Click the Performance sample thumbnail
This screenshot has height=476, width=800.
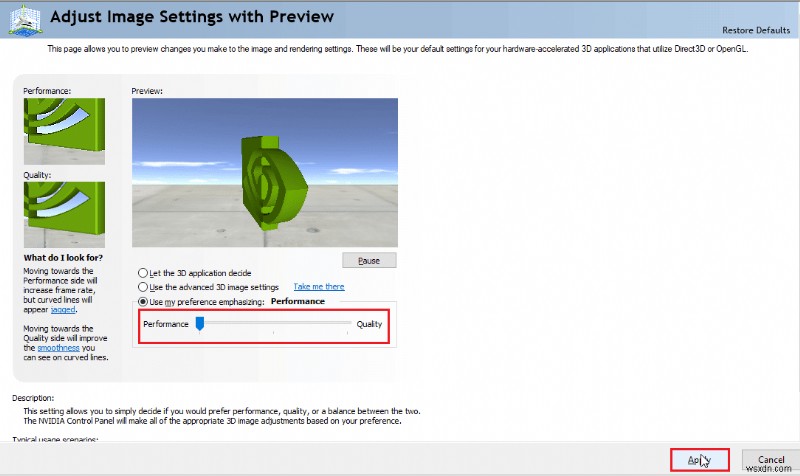click(x=64, y=131)
